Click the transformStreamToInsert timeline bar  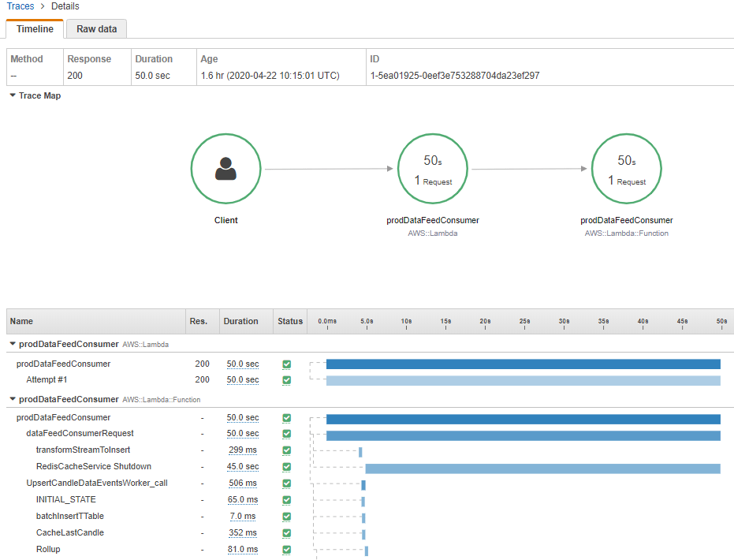tap(360, 452)
